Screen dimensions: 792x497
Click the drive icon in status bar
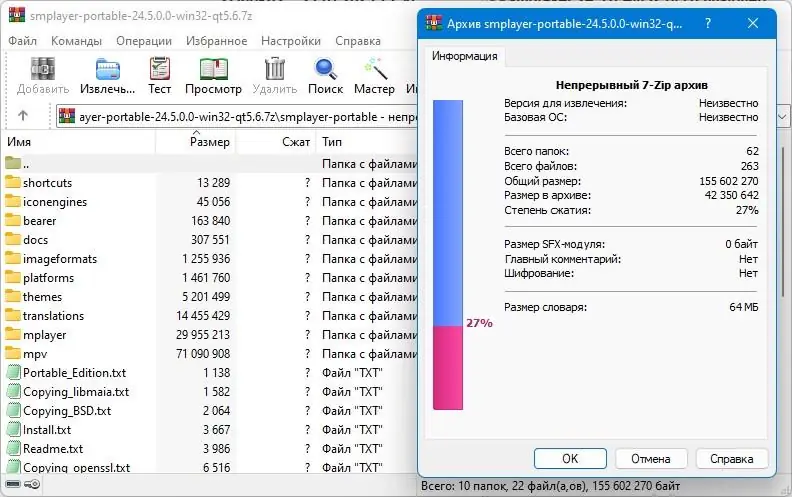tap(13, 484)
